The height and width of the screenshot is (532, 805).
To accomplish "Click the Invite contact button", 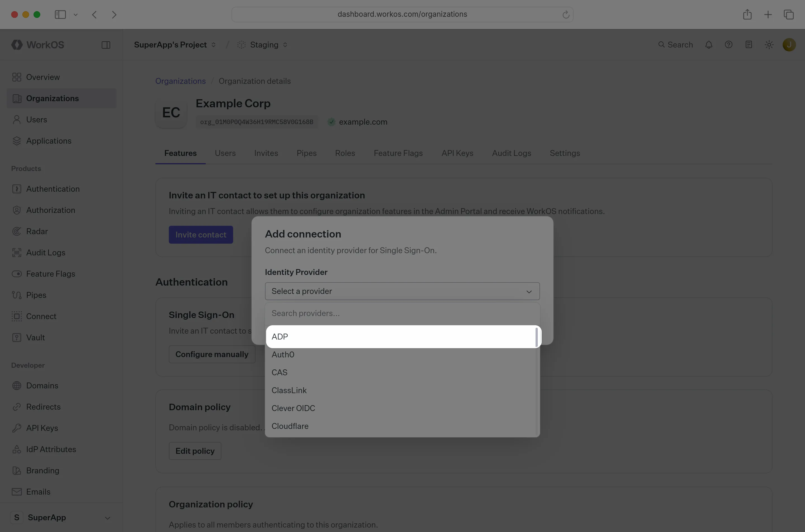I will [x=201, y=234].
